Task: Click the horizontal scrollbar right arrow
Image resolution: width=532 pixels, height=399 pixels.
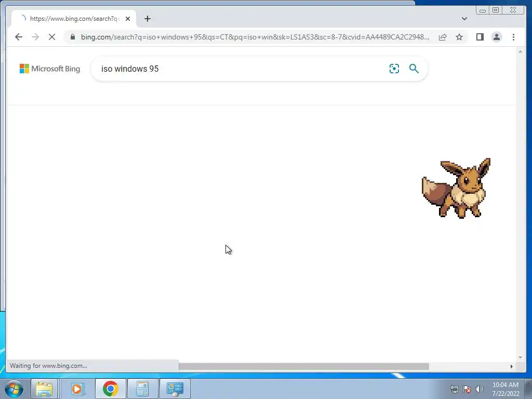Action: (x=512, y=366)
